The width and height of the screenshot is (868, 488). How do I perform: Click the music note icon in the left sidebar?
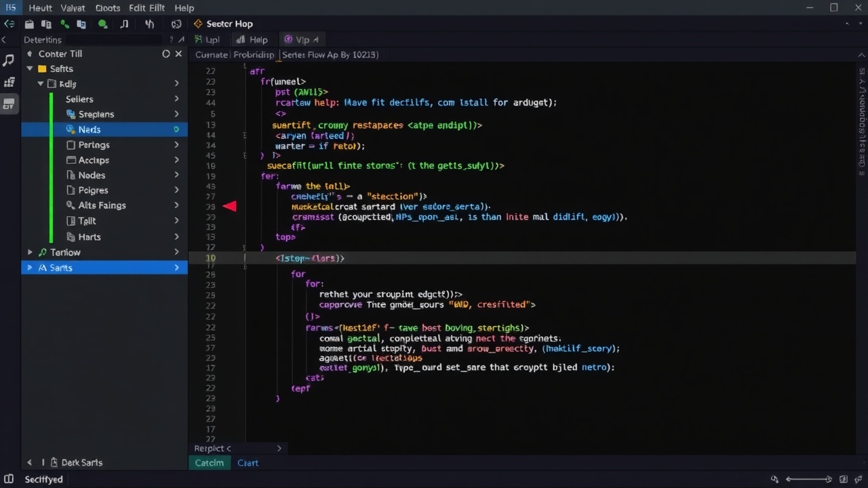pyautogui.click(x=9, y=60)
